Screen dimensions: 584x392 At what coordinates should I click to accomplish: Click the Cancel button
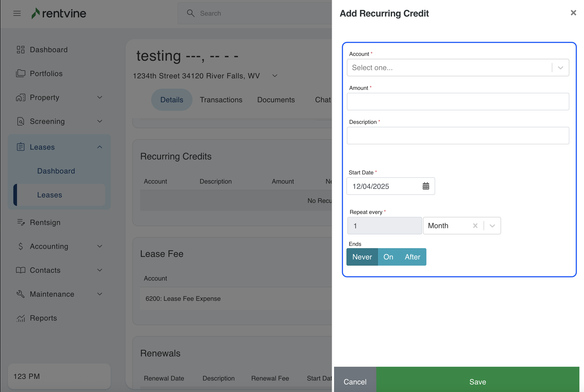pyautogui.click(x=355, y=381)
